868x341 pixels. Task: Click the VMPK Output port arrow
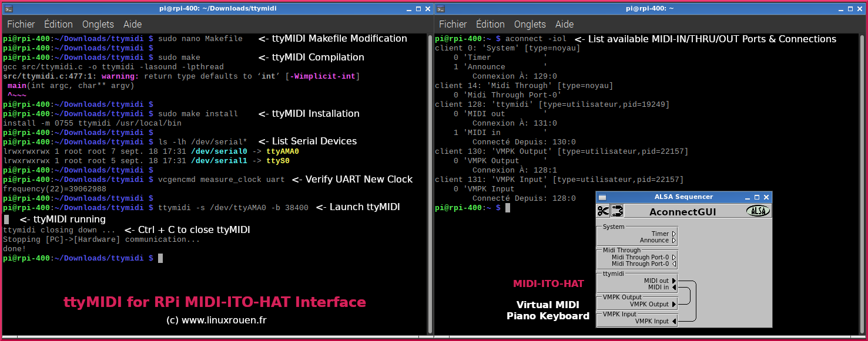pyautogui.click(x=674, y=304)
